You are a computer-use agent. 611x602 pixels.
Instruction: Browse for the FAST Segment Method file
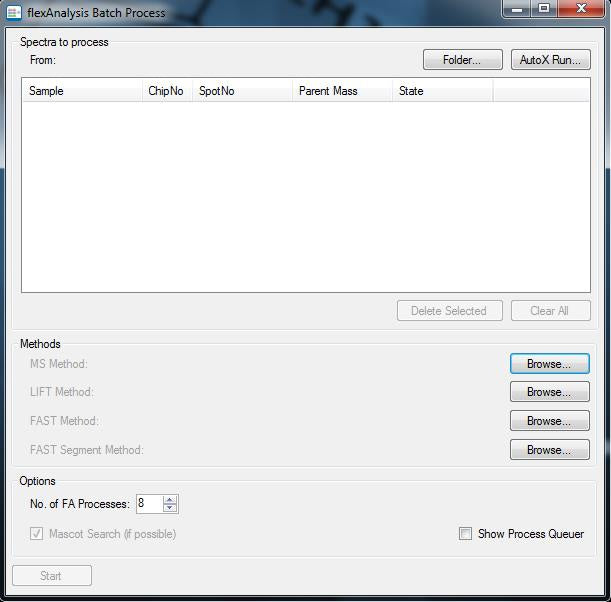pos(549,450)
